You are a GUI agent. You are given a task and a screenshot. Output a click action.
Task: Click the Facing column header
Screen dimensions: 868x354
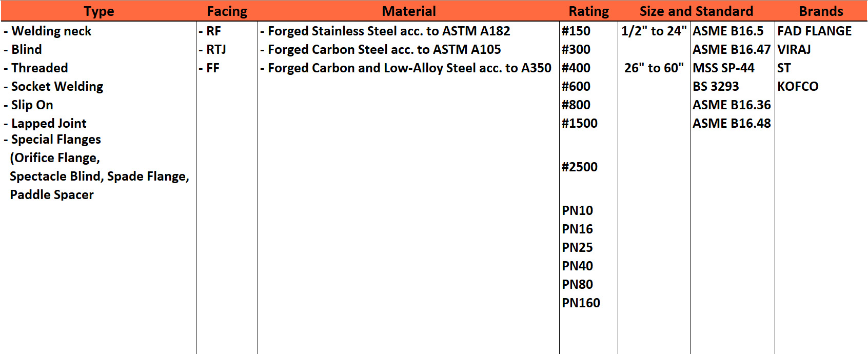[227, 11]
